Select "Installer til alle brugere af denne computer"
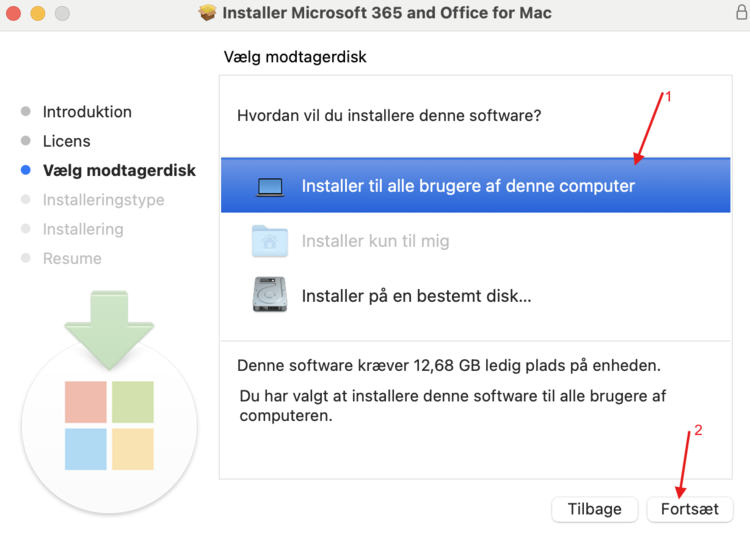The width and height of the screenshot is (750, 534). click(468, 186)
